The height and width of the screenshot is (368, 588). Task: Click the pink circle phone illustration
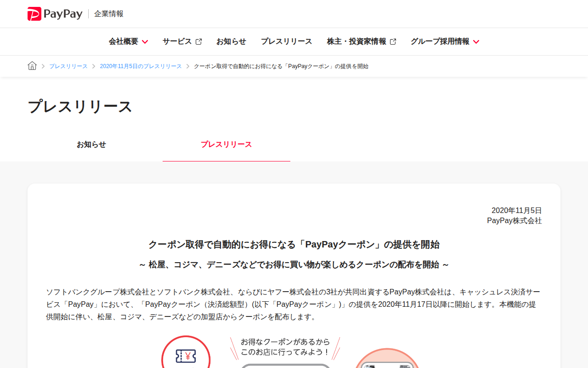pos(387,358)
